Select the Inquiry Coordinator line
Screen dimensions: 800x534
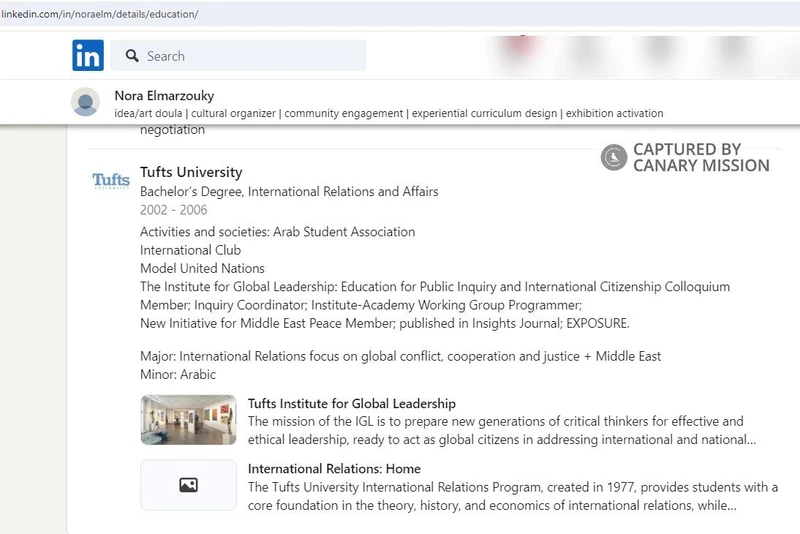tap(361, 305)
